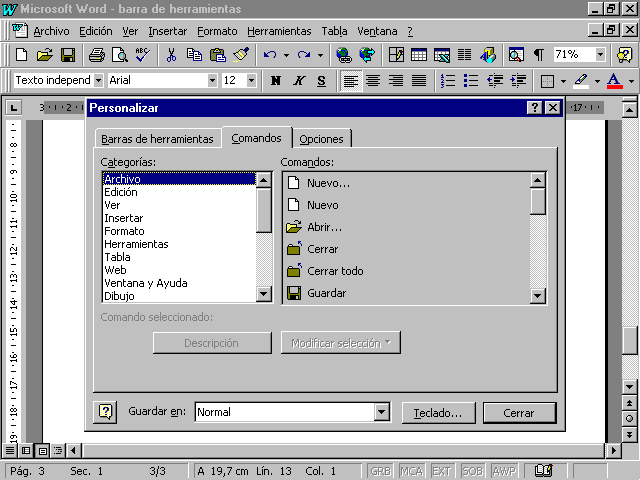Open the undo history dropdown arrow
640x480 pixels.
pyautogui.click(x=286, y=55)
